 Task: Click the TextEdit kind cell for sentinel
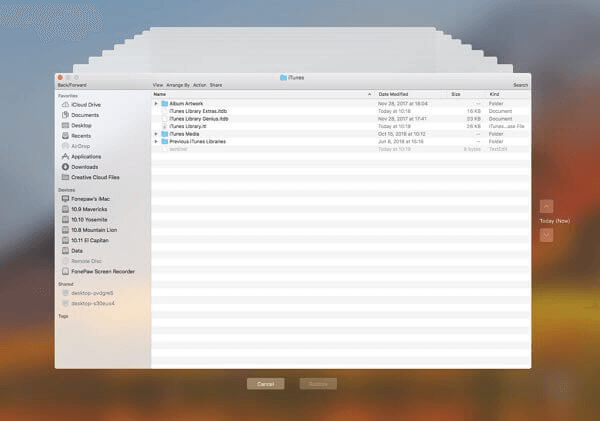[498, 149]
